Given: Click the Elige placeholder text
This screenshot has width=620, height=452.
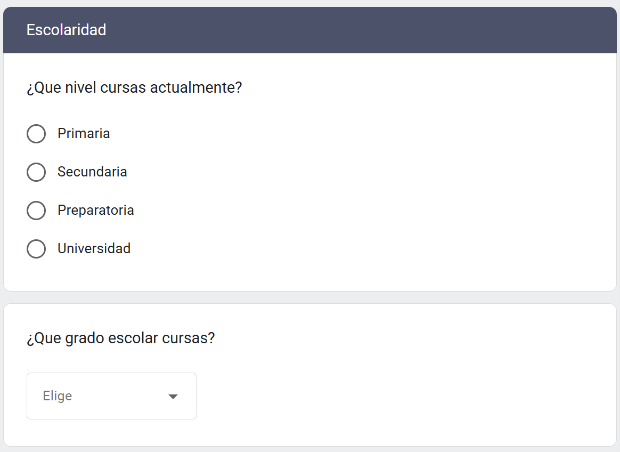Looking at the screenshot, I should click(57, 396).
